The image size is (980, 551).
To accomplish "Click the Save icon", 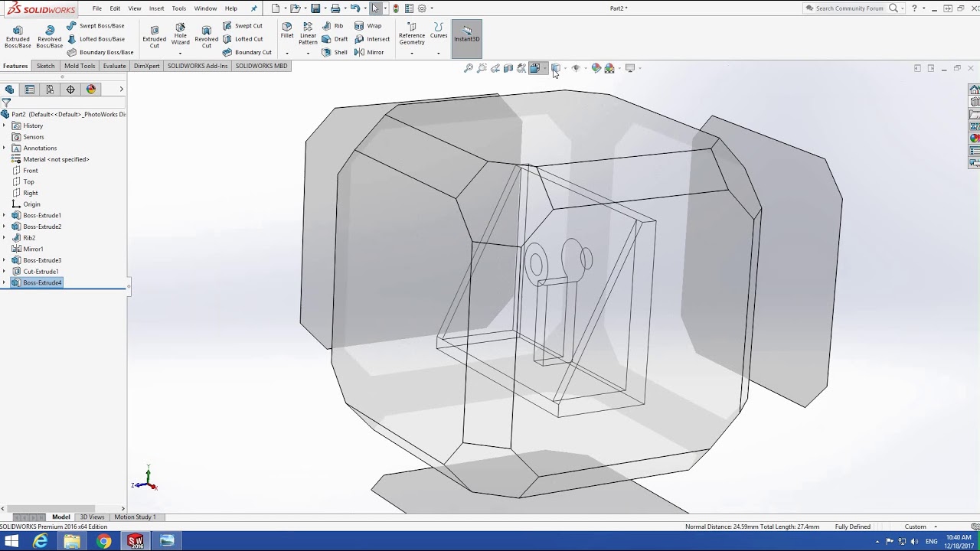I will click(x=315, y=8).
